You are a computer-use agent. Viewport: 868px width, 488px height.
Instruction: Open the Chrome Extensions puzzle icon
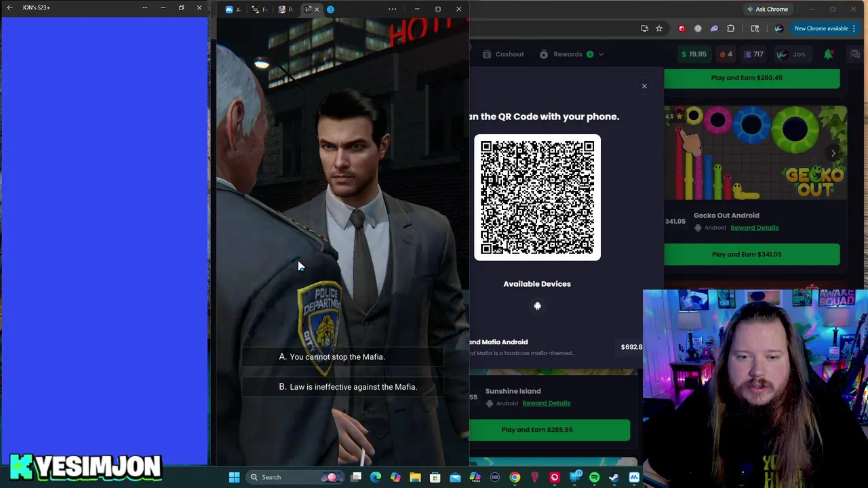pyautogui.click(x=730, y=28)
